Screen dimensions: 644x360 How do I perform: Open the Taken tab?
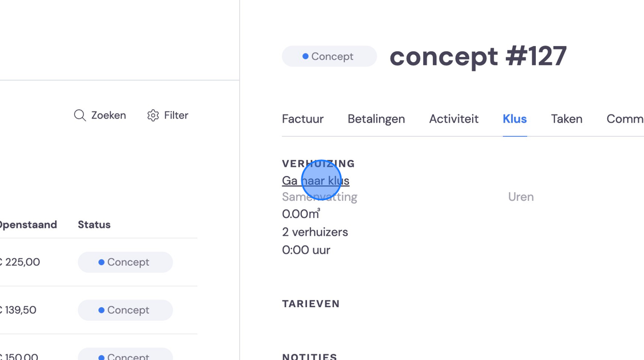click(x=566, y=119)
